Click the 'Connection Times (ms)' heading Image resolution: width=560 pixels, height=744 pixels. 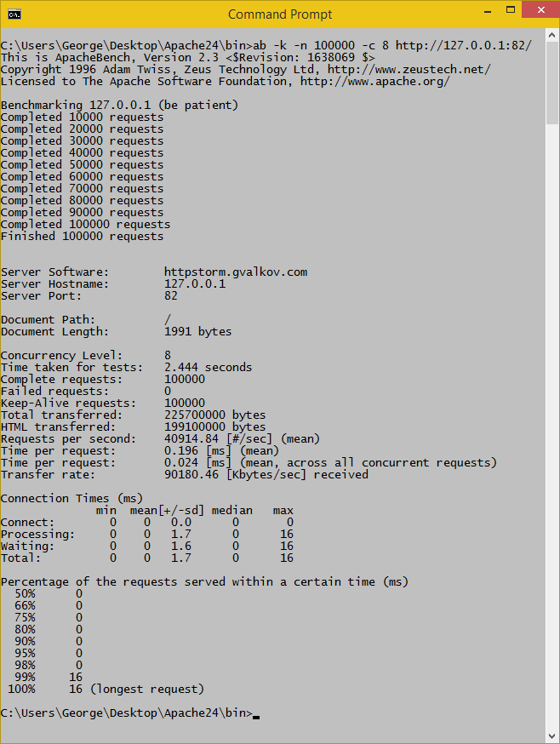coord(71,499)
